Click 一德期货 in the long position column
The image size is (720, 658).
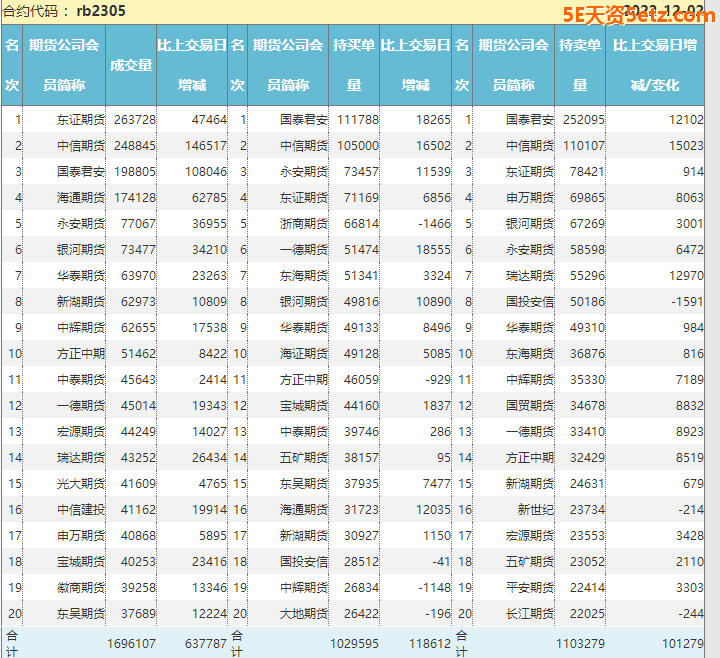[x=304, y=250]
